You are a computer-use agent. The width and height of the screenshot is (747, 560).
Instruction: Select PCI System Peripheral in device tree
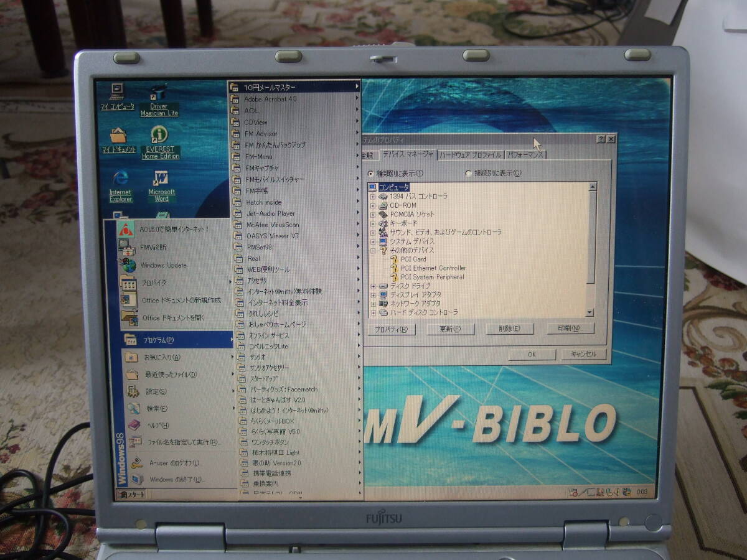click(x=433, y=277)
